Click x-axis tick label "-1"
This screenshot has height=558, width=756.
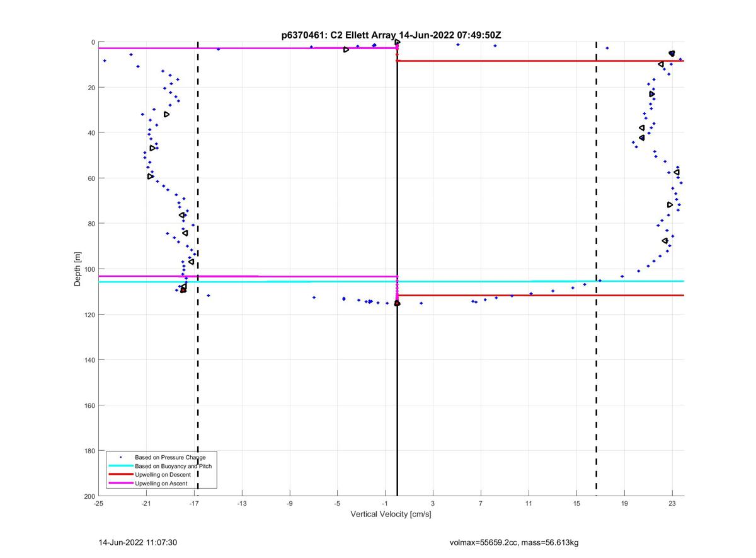(x=385, y=504)
